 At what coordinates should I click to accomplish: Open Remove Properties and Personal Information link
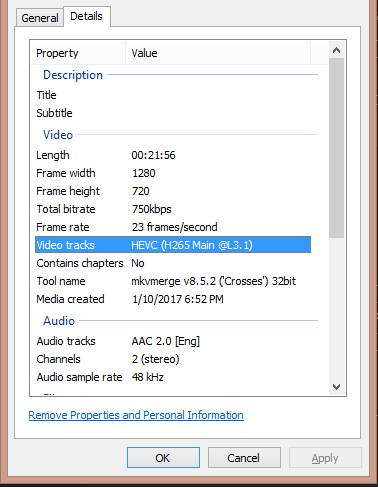[x=136, y=415]
